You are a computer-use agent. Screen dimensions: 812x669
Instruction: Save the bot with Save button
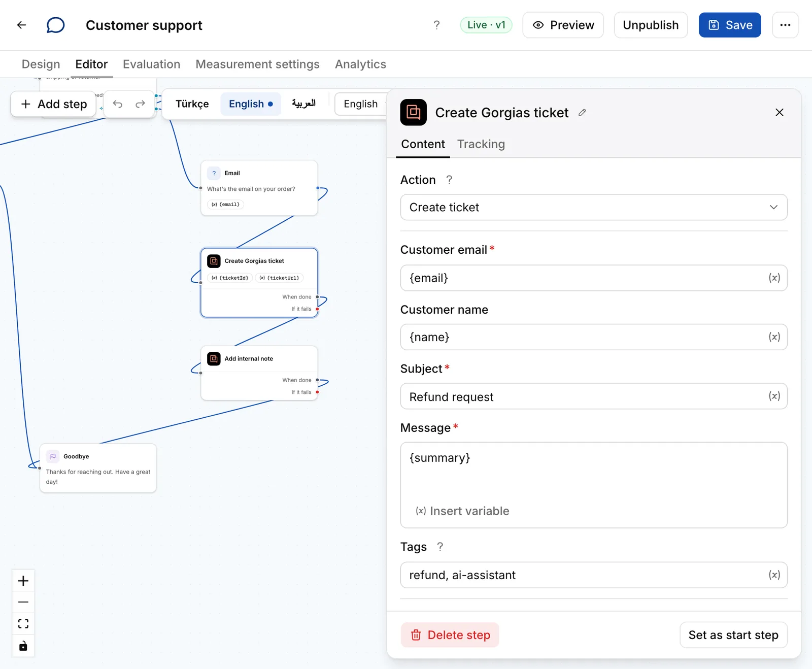[x=730, y=25]
